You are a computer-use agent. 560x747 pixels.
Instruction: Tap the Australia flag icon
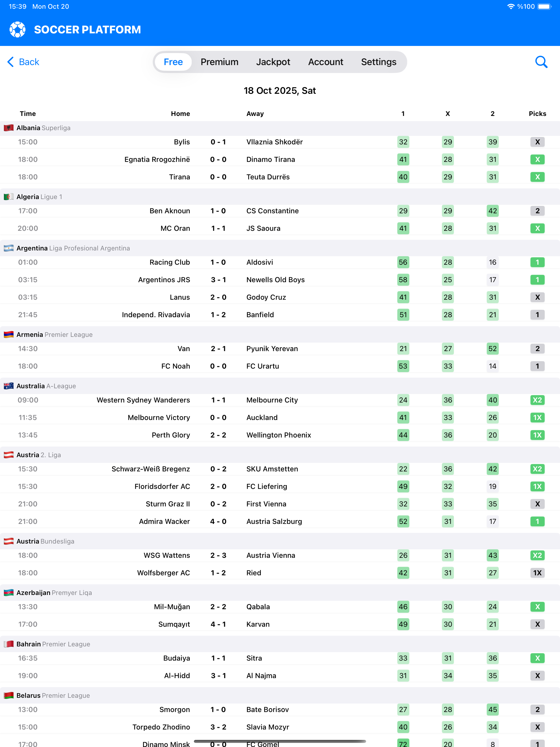(8, 386)
